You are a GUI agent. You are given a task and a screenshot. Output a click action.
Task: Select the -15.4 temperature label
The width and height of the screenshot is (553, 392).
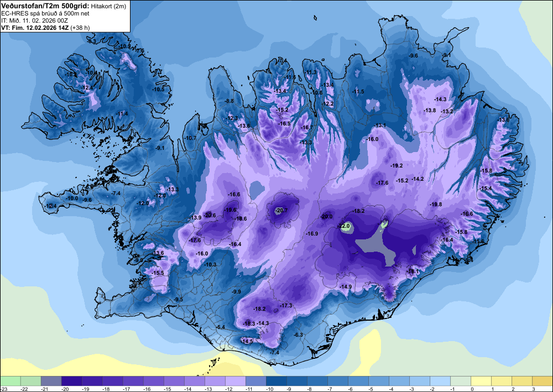pyautogui.click(x=486, y=189)
